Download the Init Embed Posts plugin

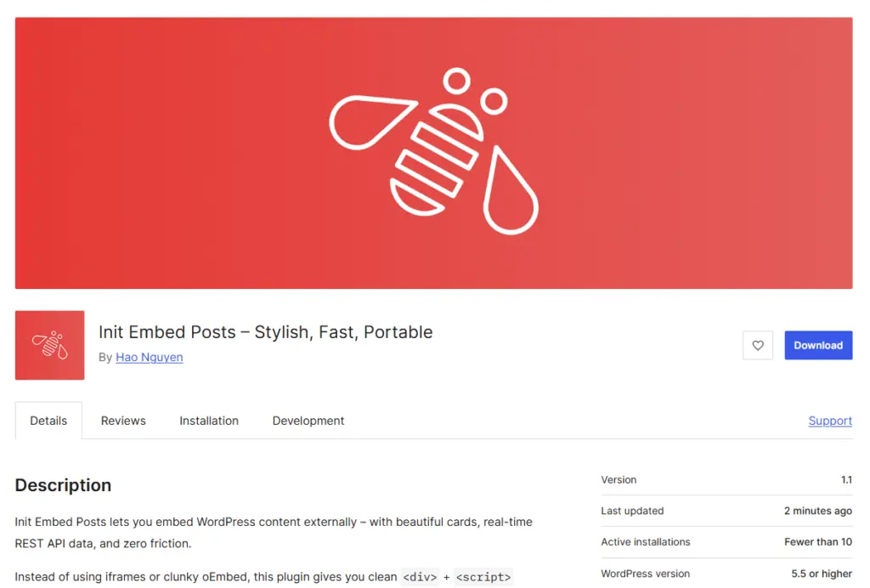[818, 345]
